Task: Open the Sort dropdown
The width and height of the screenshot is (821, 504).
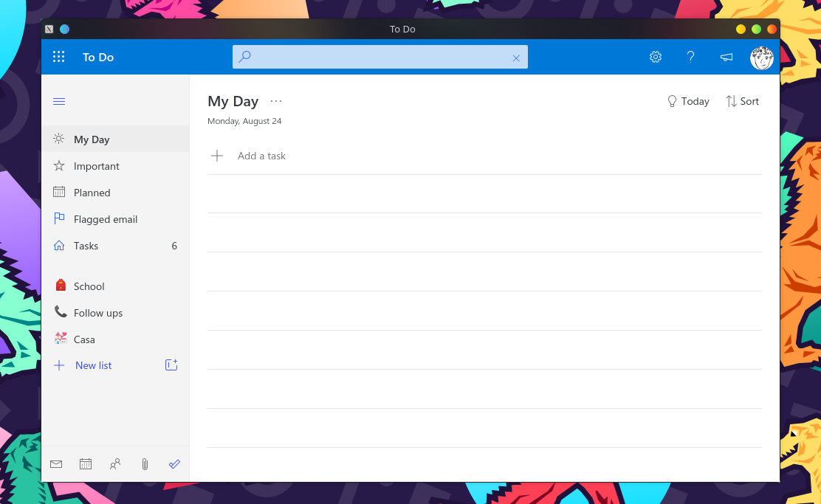Action: click(x=742, y=101)
